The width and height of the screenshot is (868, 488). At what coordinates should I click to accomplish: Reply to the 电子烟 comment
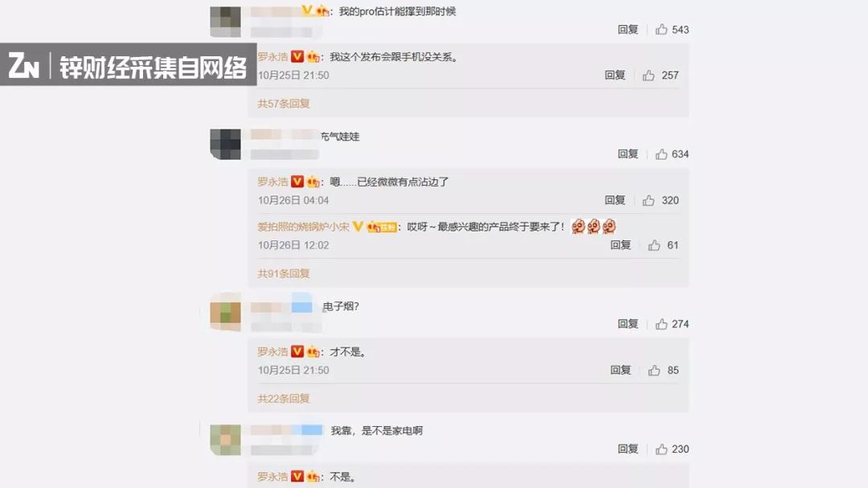pyautogui.click(x=628, y=324)
